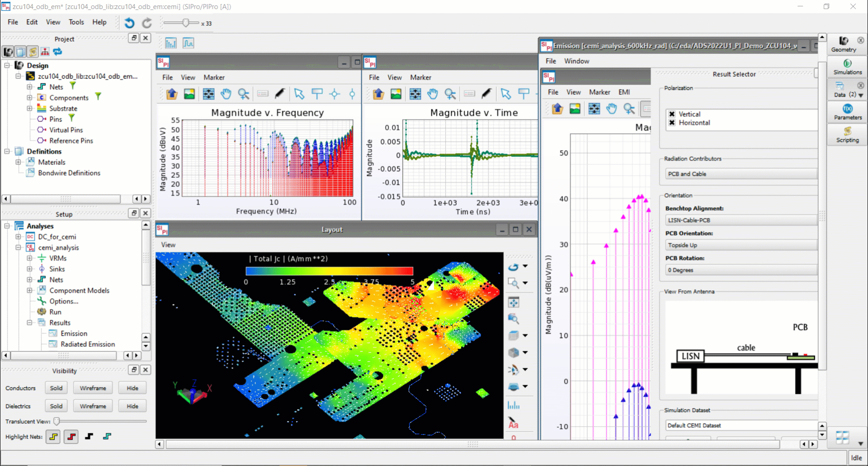The height and width of the screenshot is (466, 868).
Task: Click the yellow highlight nets icon
Action: coord(53,437)
